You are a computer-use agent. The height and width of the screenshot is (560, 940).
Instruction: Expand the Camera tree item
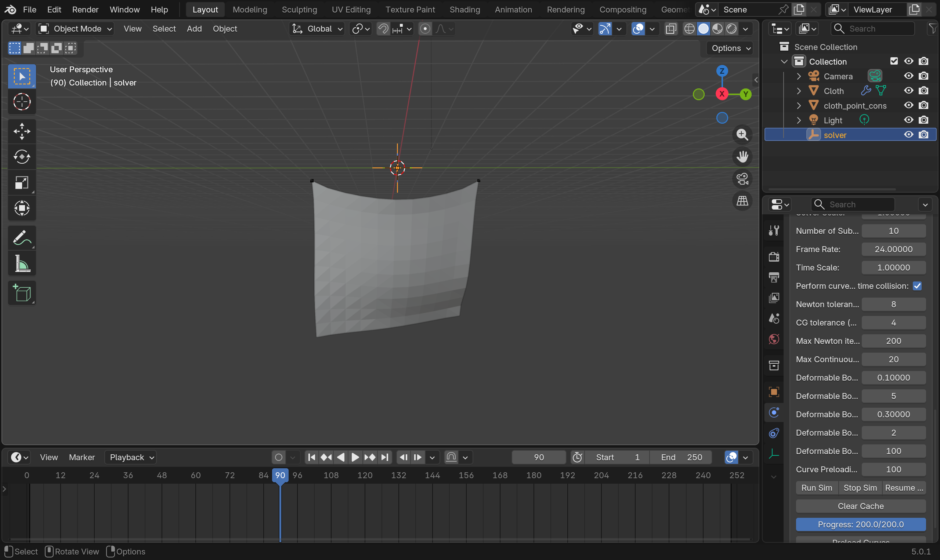798,76
